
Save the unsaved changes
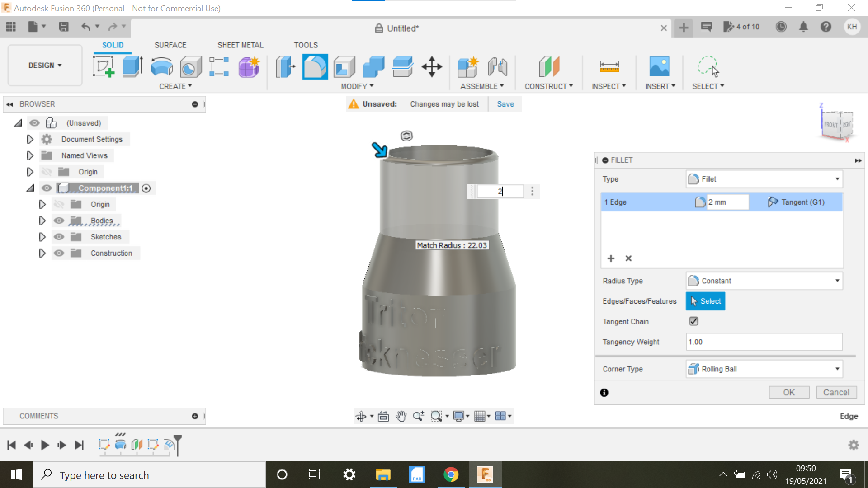pyautogui.click(x=505, y=104)
